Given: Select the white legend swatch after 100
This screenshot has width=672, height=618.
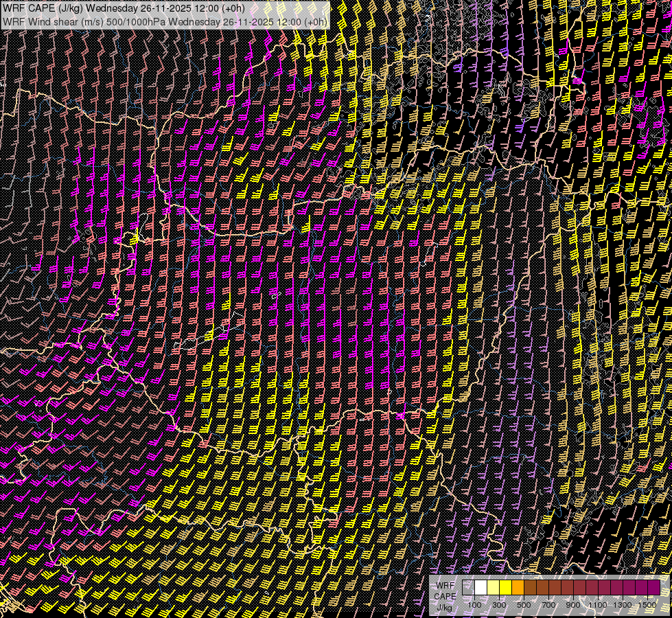Looking at the screenshot, I should point(481,587).
